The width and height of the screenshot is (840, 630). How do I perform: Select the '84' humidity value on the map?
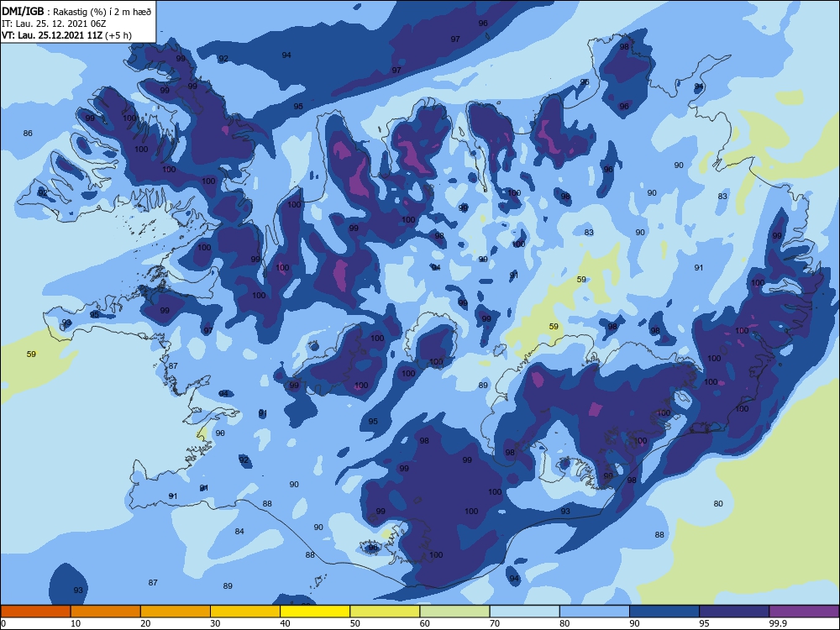pyautogui.click(x=239, y=531)
